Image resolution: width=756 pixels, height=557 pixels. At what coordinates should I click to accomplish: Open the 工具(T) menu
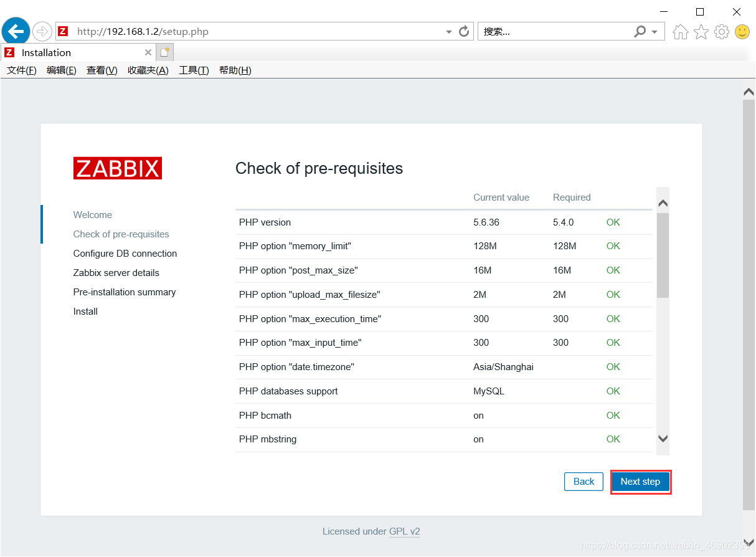click(194, 70)
